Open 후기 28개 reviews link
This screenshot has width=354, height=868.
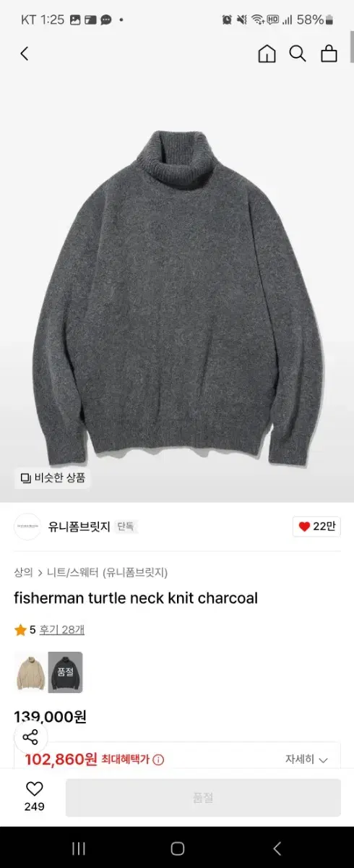tap(61, 630)
